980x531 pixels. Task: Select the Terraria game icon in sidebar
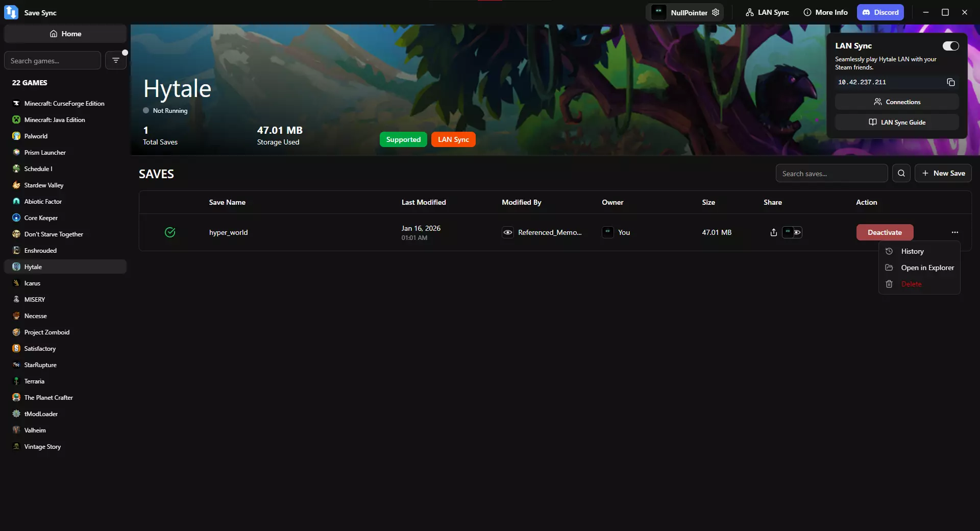[16, 381]
